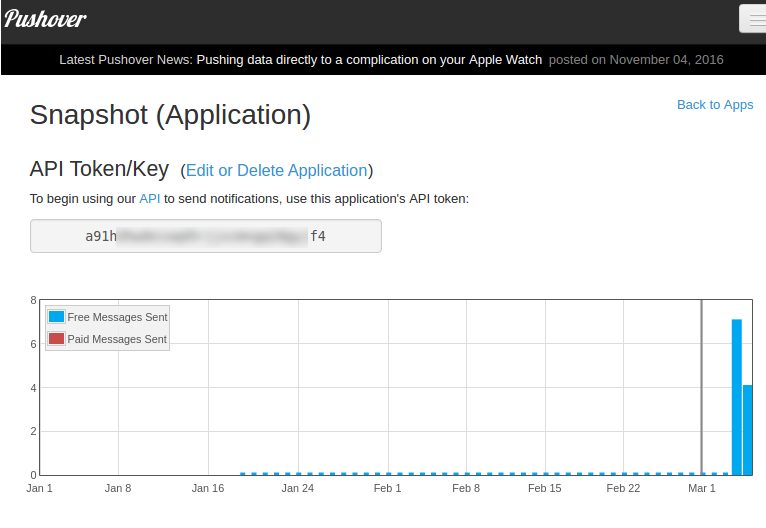This screenshot has height=528, width=766.
Task: Click the news date November 04, 2016
Action: [x=666, y=60]
